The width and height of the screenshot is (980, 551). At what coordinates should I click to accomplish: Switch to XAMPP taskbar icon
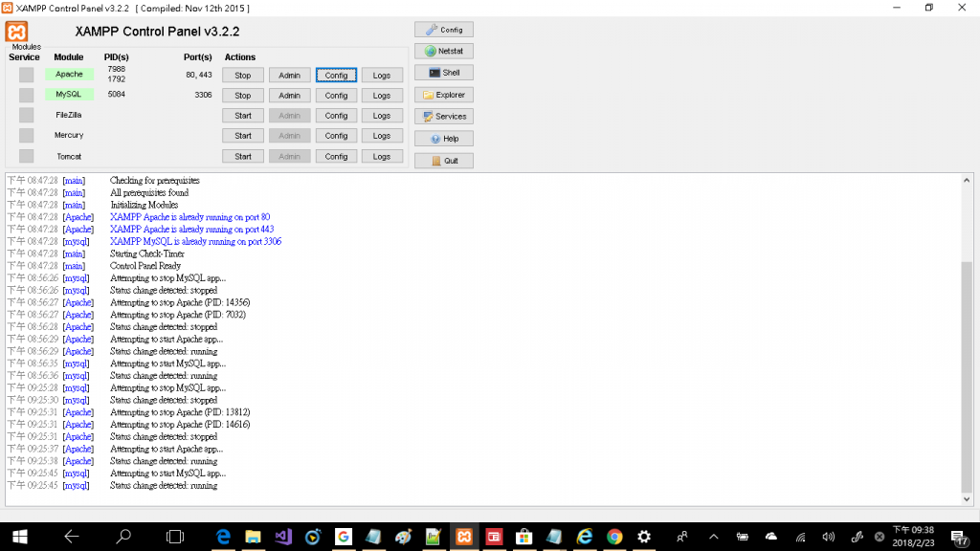tap(464, 537)
